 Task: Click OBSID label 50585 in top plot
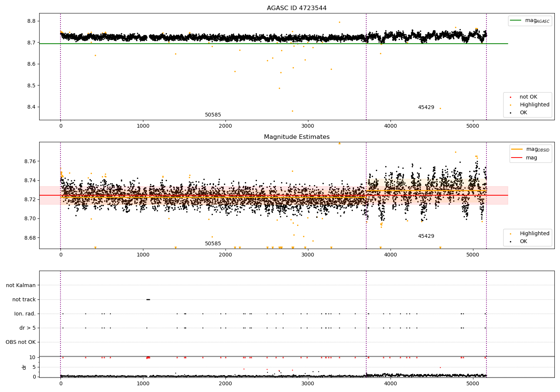coord(213,115)
